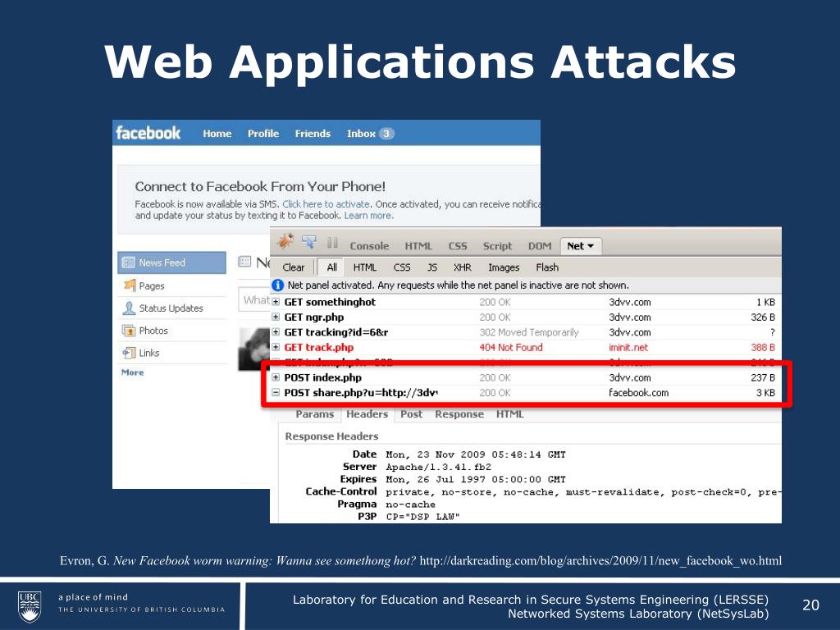Click the Links sidebar icon
Image resolution: width=840 pixels, height=630 pixels.
(129, 353)
